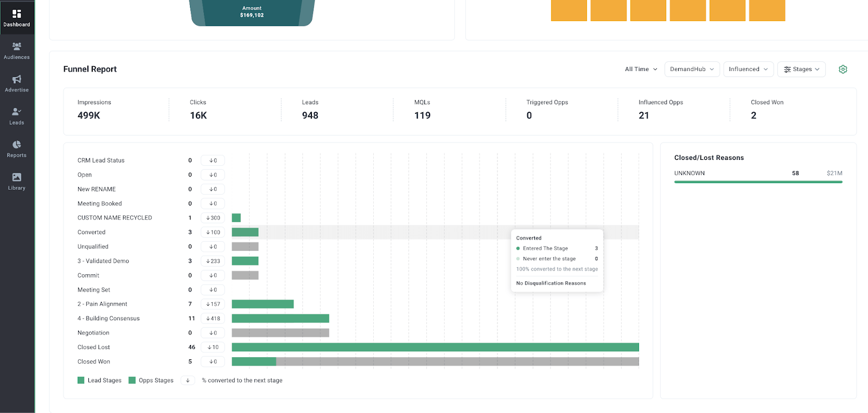
Task: Click the down-arrow legend icon for conversion
Action: pos(188,380)
